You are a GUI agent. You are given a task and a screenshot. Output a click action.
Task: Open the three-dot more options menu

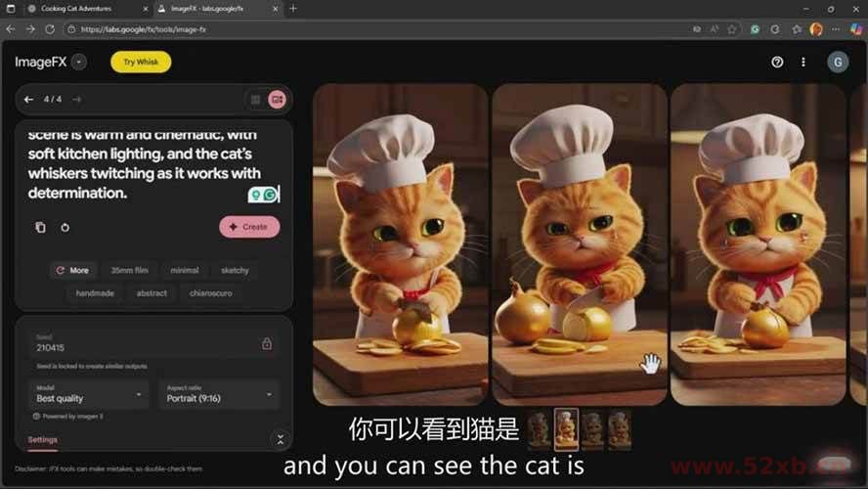tap(803, 62)
